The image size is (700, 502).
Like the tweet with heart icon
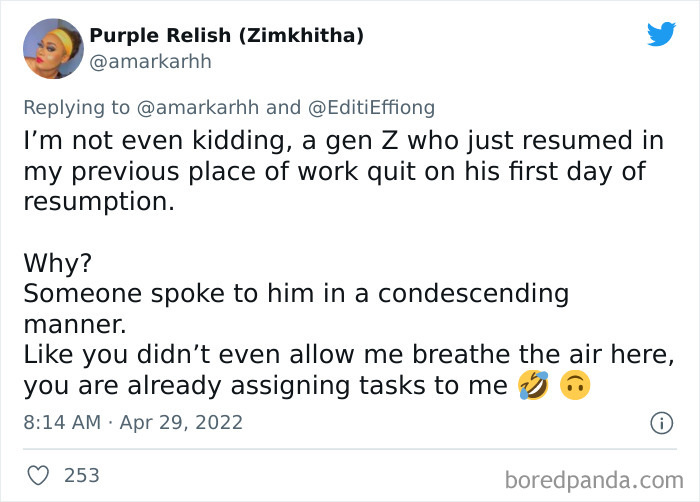click(39, 475)
